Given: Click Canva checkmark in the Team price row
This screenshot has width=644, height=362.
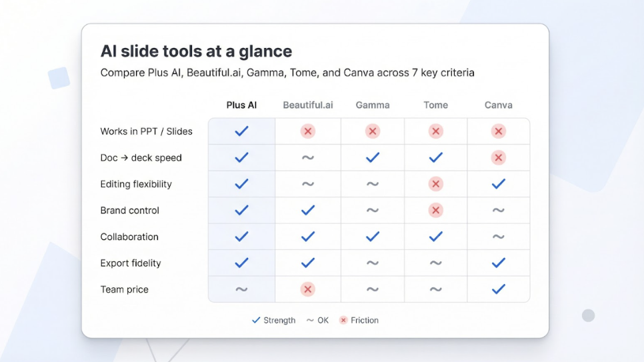Looking at the screenshot, I should (498, 289).
